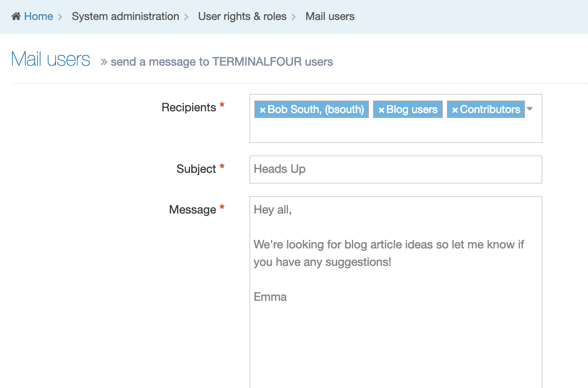The width and height of the screenshot is (588, 388).
Task: Go to the Home breadcrumb link
Action: (38, 16)
